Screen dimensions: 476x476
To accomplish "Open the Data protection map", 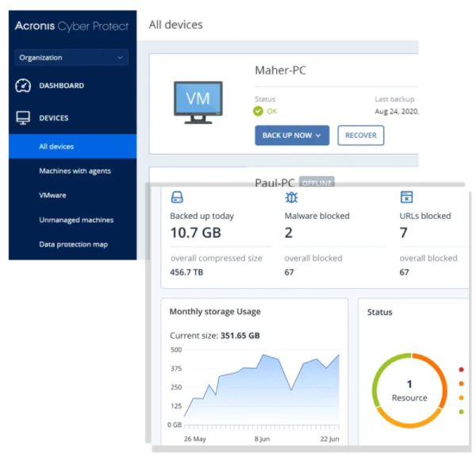I will pos(74,244).
